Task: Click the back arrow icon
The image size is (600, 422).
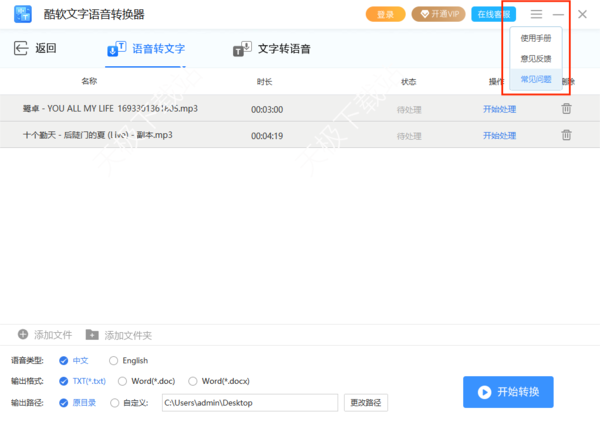Action: [21, 49]
